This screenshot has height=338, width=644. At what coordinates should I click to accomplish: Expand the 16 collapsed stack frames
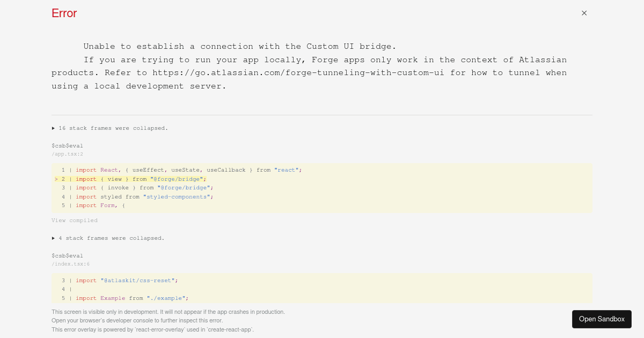tap(110, 128)
